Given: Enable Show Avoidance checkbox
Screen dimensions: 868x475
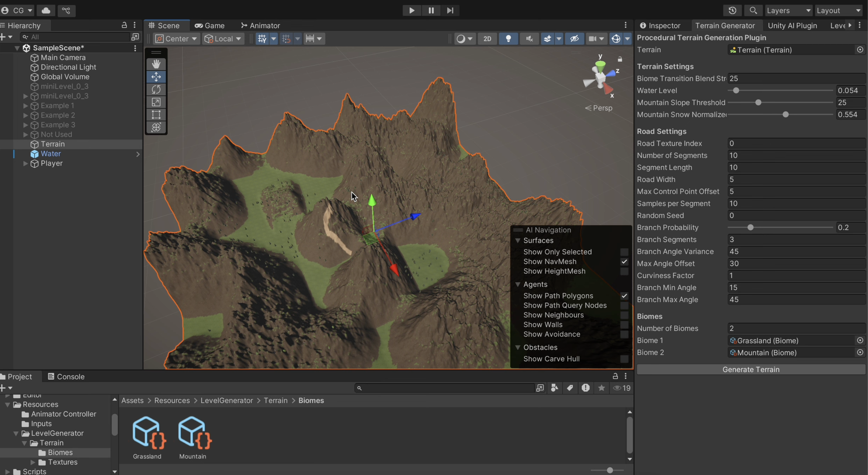Looking at the screenshot, I should 624,334.
